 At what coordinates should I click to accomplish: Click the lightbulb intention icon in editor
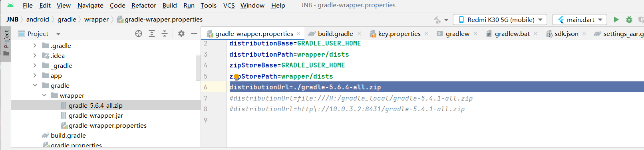click(x=237, y=77)
